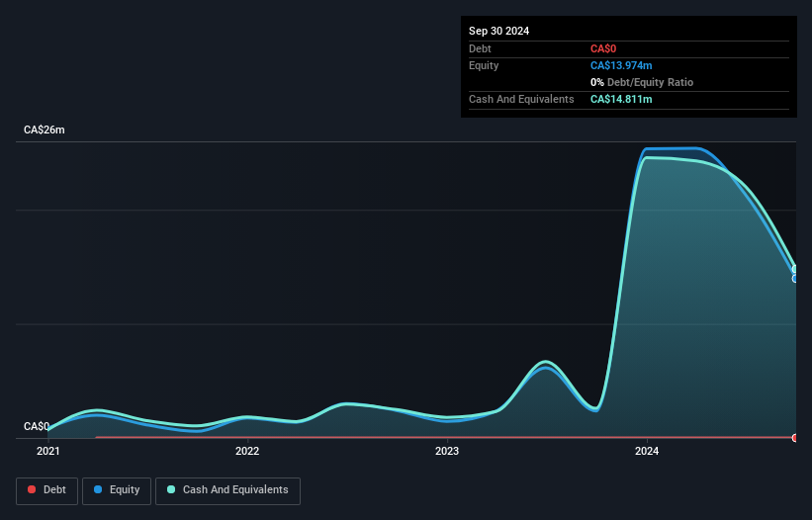Click the CA$0 y-axis label
Viewport: 812px width, 520px height.
coord(37,426)
